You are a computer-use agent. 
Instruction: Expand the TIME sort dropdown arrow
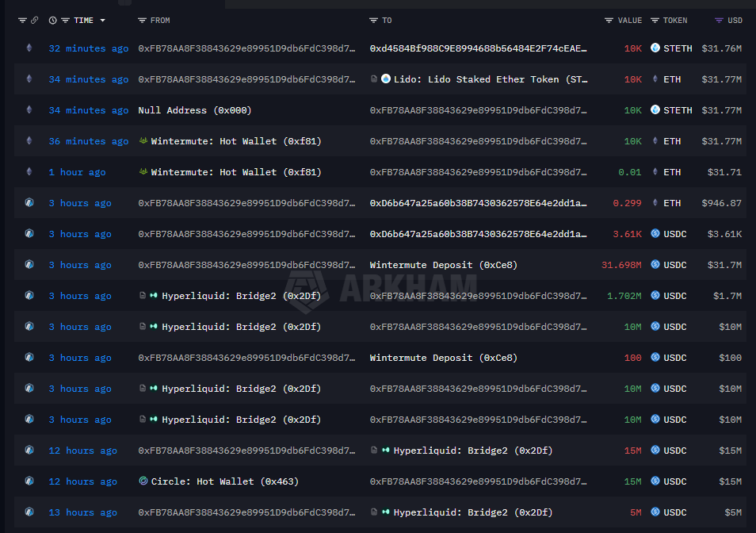pos(103,21)
